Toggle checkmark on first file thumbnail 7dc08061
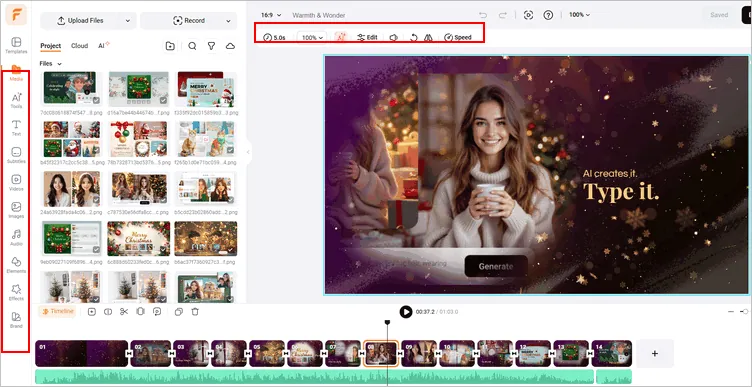This screenshot has width=752, height=387. pyautogui.click(x=96, y=101)
